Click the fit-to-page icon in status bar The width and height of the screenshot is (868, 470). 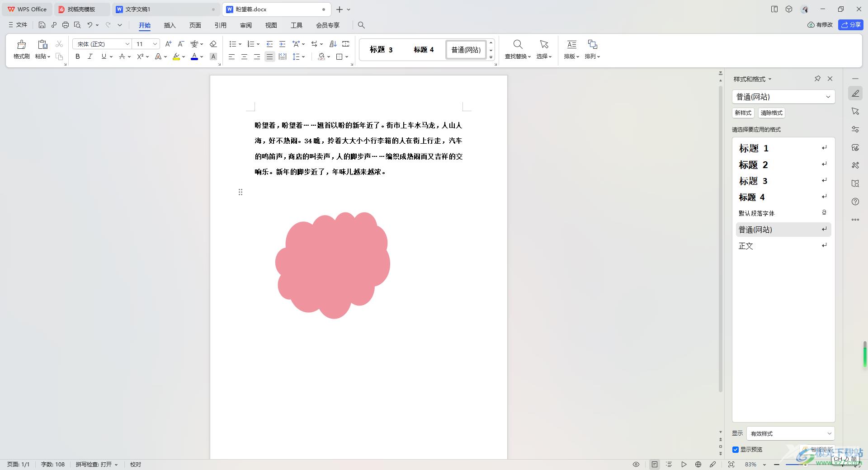[731, 464]
